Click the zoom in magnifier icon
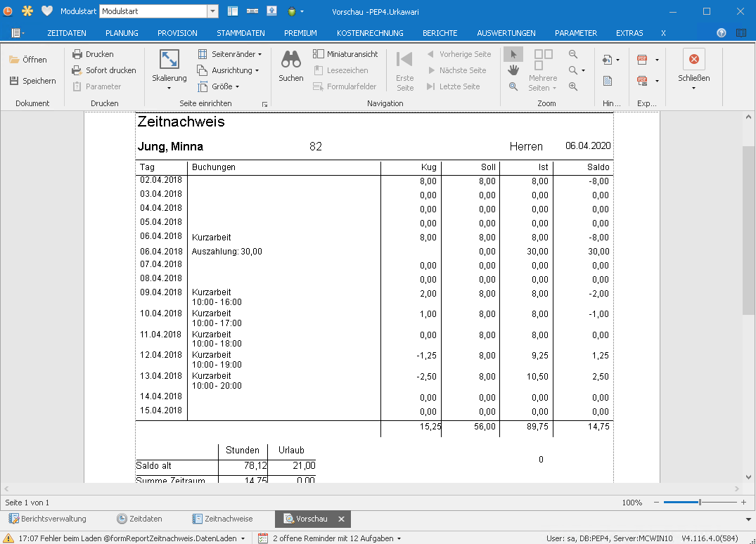Image resolution: width=756 pixels, height=544 pixels. [x=573, y=86]
